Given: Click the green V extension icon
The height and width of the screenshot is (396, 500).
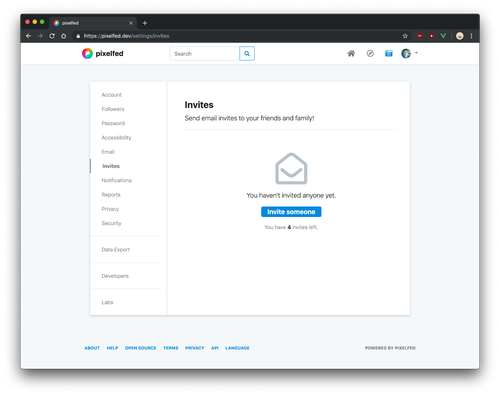Looking at the screenshot, I should coord(443,36).
